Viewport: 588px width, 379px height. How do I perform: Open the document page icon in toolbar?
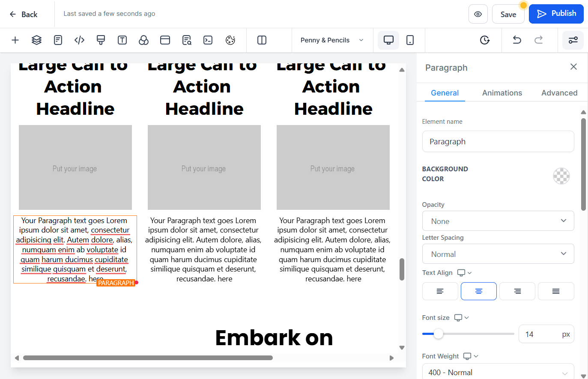point(58,40)
